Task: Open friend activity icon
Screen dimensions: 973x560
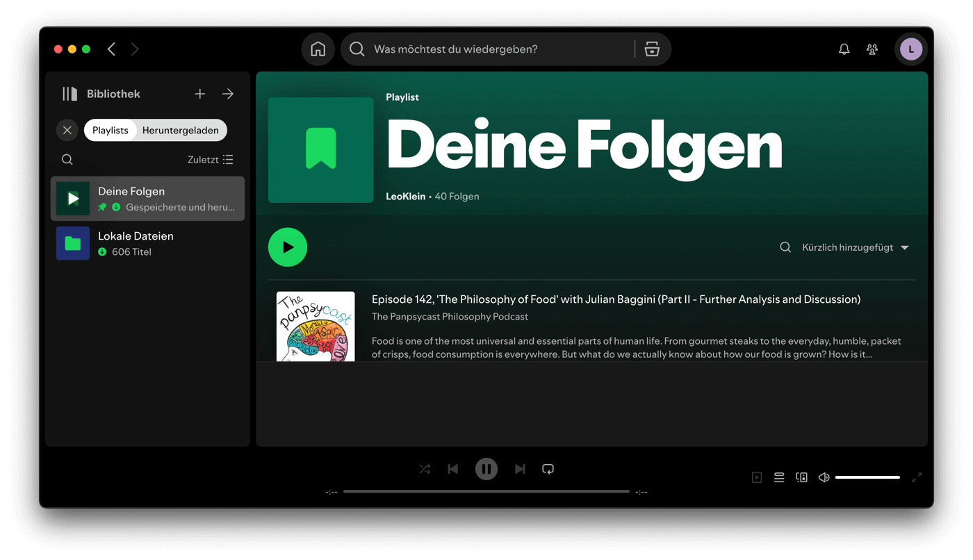Action: click(x=872, y=49)
